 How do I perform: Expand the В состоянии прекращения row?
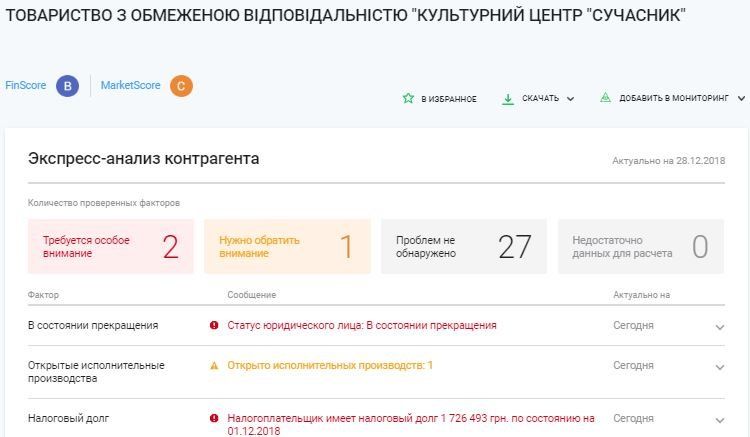(x=719, y=327)
